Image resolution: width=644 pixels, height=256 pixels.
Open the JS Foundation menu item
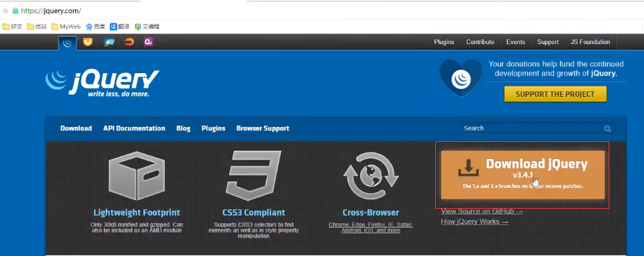[x=590, y=42]
